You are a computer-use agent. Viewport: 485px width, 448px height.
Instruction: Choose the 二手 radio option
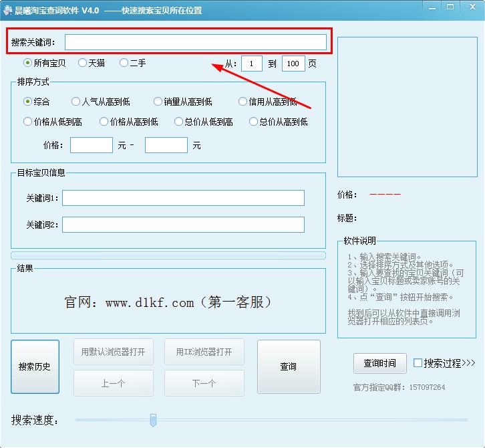(x=124, y=63)
